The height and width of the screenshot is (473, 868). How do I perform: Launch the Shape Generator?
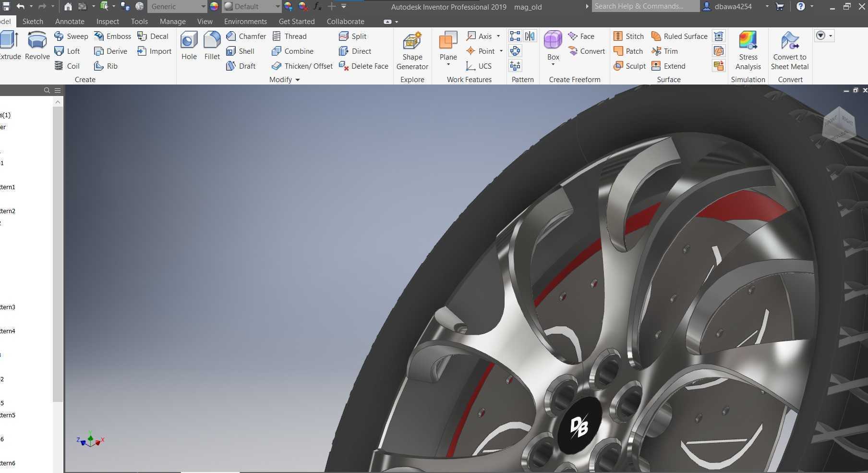(412, 50)
